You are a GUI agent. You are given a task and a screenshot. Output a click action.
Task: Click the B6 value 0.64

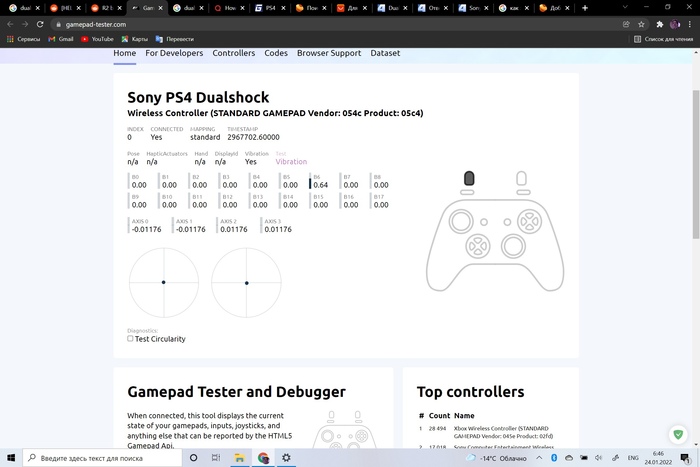pyautogui.click(x=321, y=185)
